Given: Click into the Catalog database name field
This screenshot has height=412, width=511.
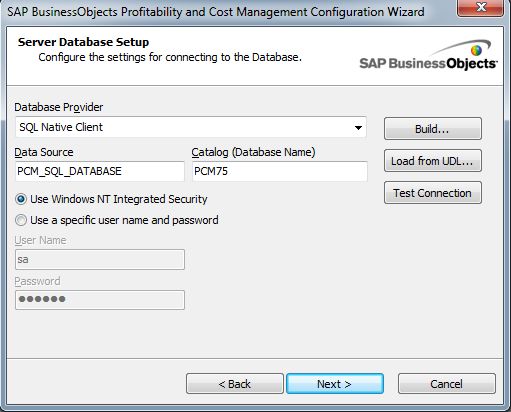Looking at the screenshot, I should click(x=280, y=171).
